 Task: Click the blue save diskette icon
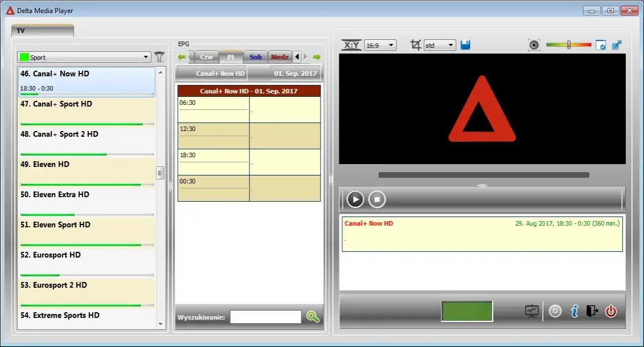465,44
